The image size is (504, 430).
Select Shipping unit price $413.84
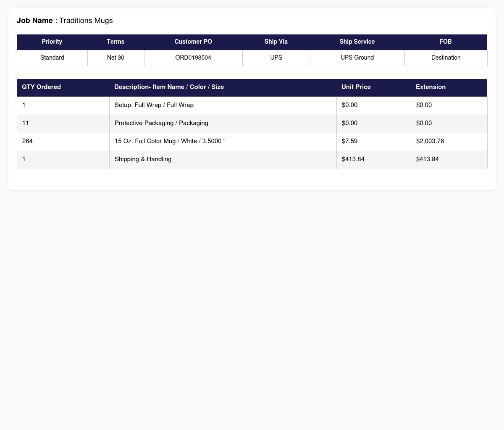374,160
